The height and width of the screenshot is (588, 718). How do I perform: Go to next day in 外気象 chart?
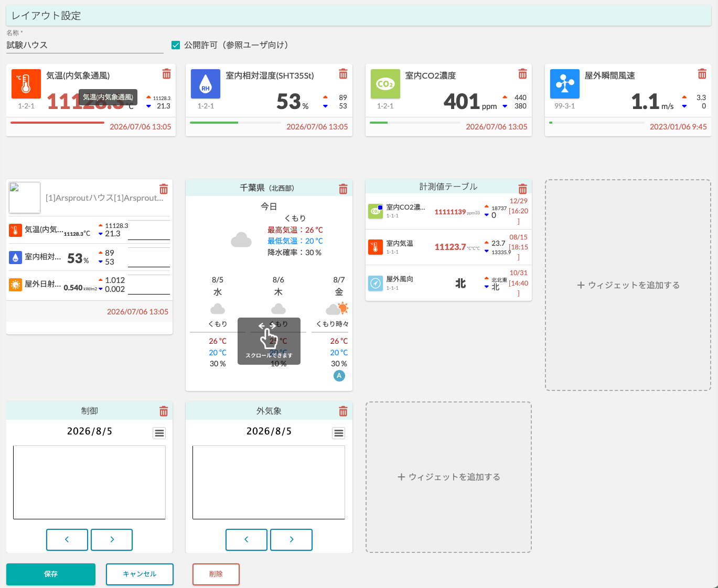(291, 539)
